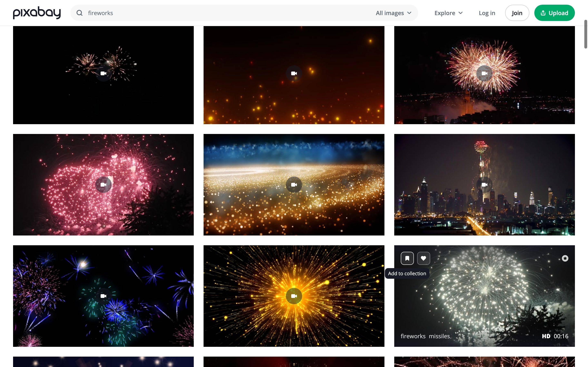
Task: Click the fireworks search input field
Action: click(219, 13)
